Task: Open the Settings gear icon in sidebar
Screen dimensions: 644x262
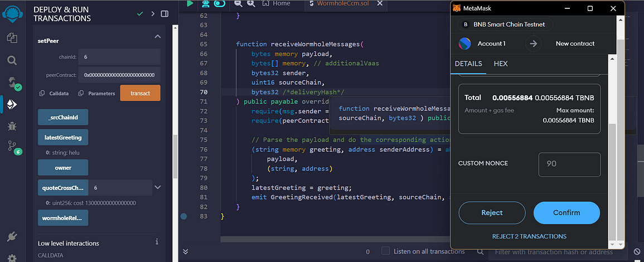Action: point(12,258)
